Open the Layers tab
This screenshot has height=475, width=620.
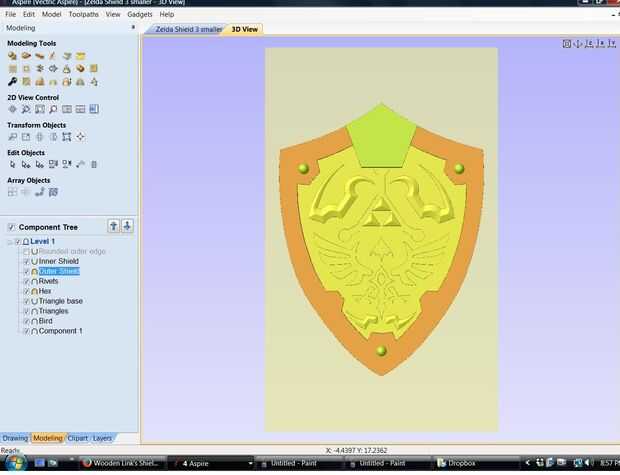pyautogui.click(x=102, y=438)
